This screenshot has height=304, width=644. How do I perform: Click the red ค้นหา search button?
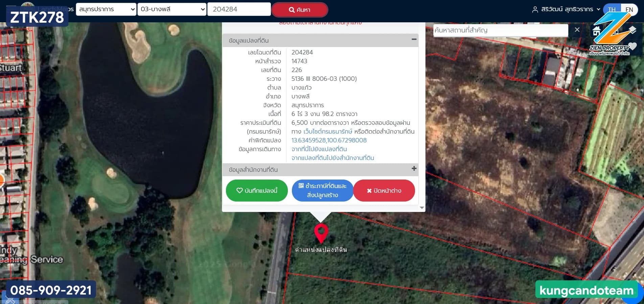299,10
